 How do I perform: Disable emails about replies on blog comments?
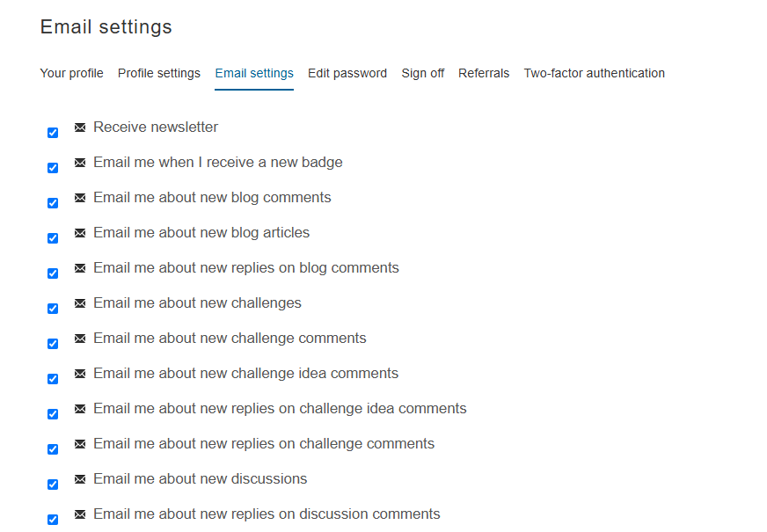click(53, 273)
